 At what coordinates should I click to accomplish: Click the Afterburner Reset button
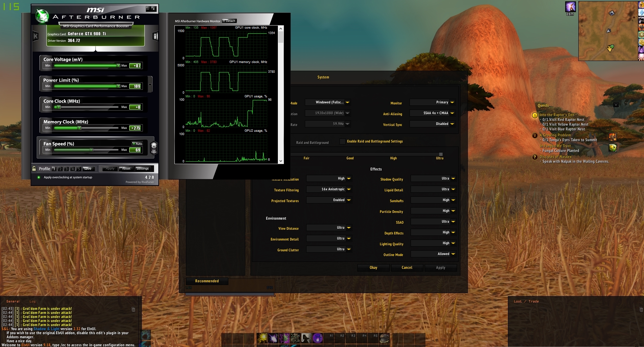126,169
